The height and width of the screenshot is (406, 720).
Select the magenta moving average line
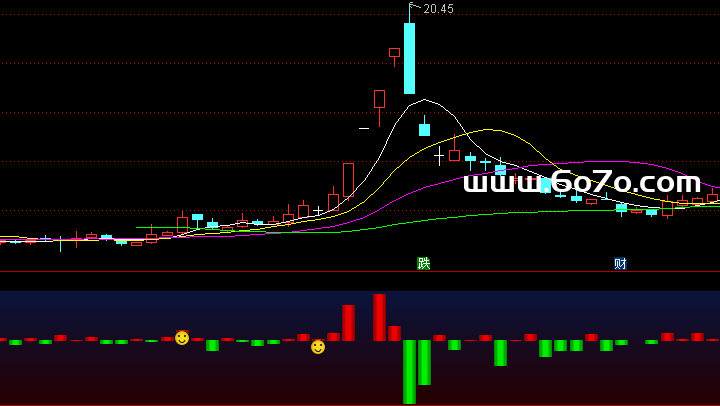tap(600, 162)
